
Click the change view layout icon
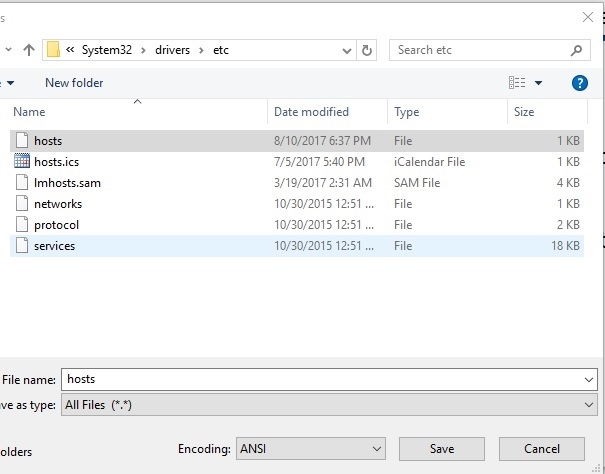[x=516, y=83]
